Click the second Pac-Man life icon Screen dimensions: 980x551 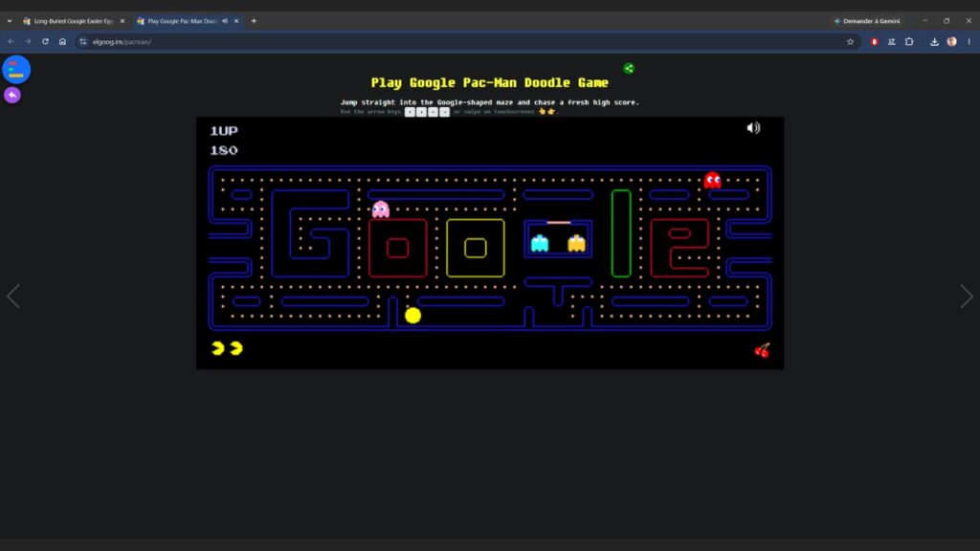coord(235,348)
